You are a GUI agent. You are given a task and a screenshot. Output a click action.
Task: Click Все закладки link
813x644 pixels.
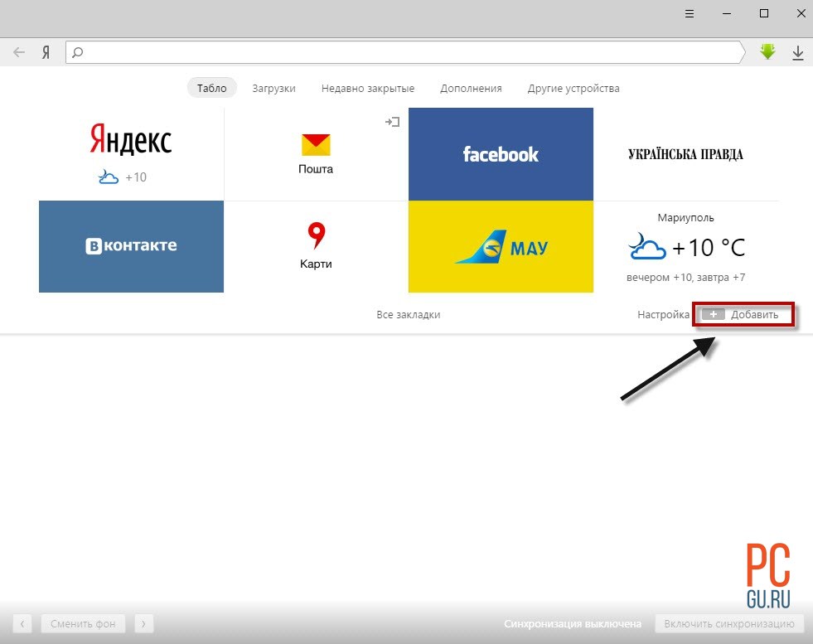click(408, 314)
